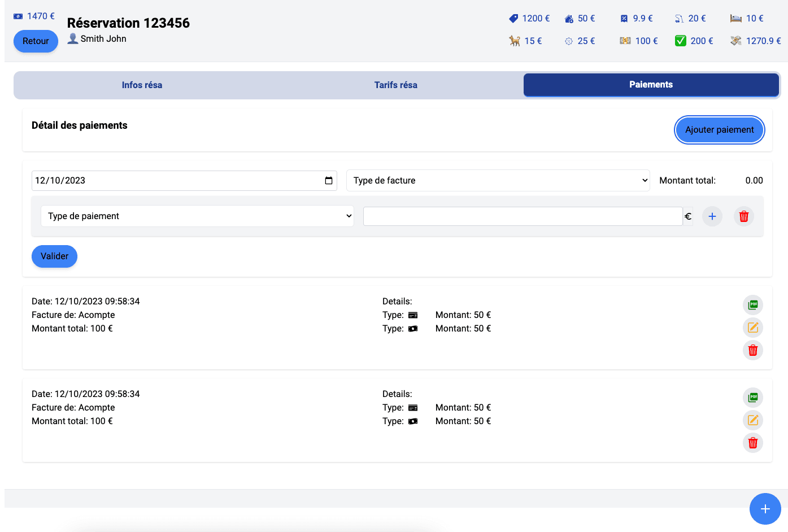788x532 pixels.
Task: Click the cash type icon in first payment
Action: tap(413, 329)
